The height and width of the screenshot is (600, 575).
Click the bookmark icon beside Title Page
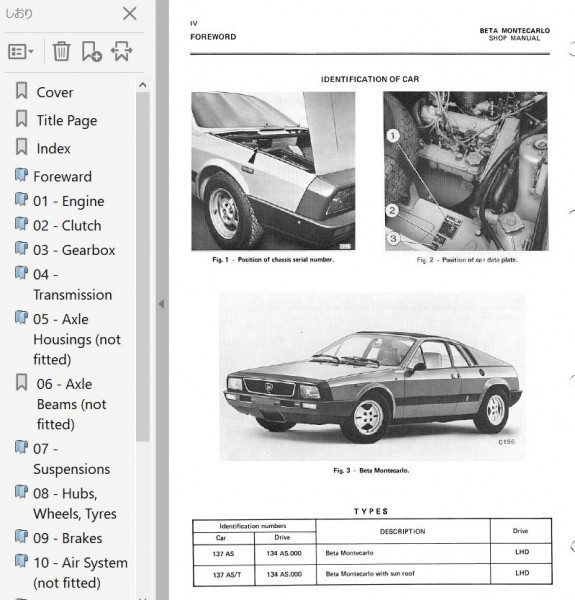tap(21, 119)
